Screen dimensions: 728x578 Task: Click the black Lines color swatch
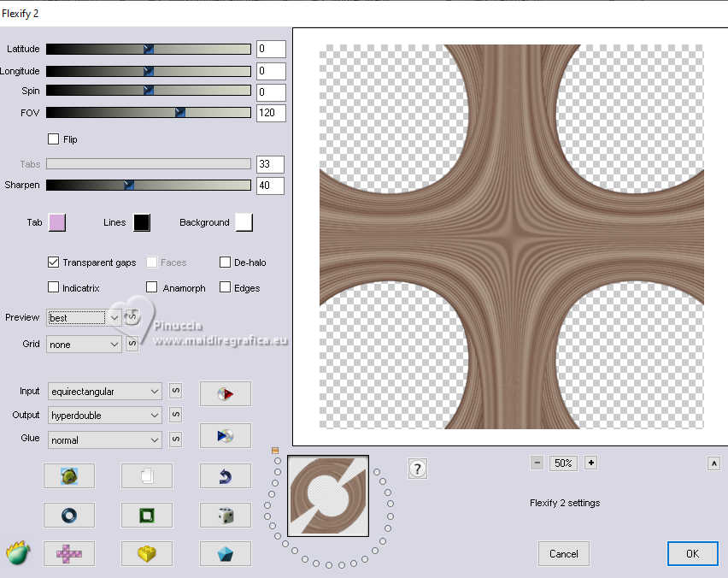point(142,222)
